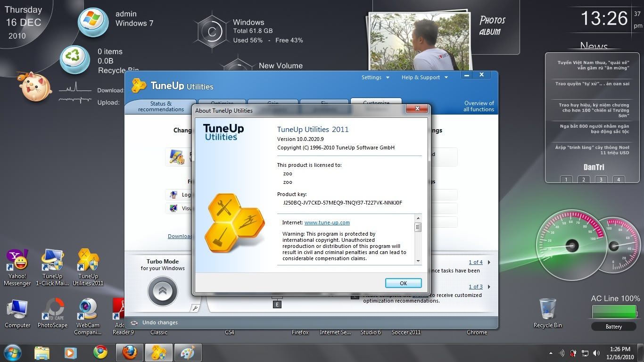Click the 1 of 3 link
Viewport: 644px width, 362px height.
pos(475,287)
